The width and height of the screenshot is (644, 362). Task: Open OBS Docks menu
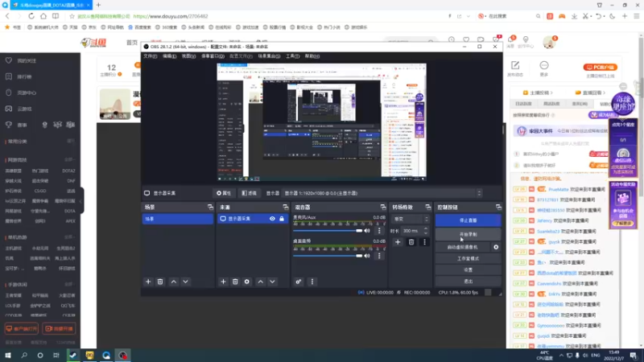[x=213, y=56]
